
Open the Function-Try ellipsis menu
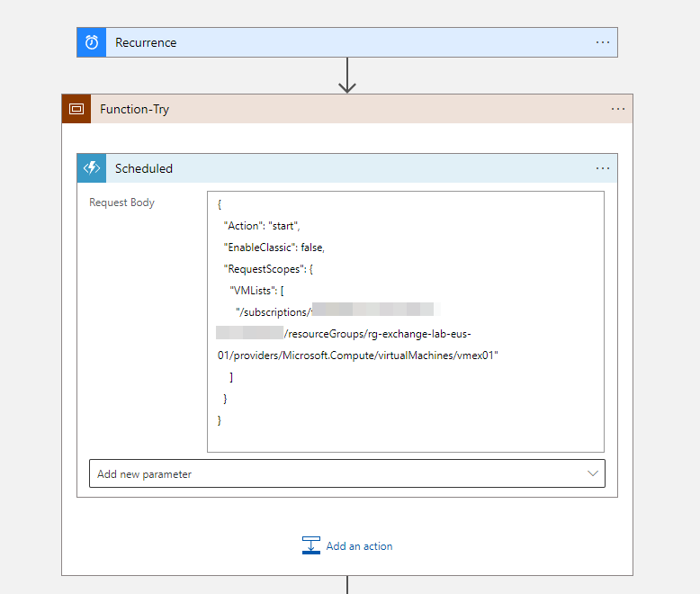(x=618, y=109)
